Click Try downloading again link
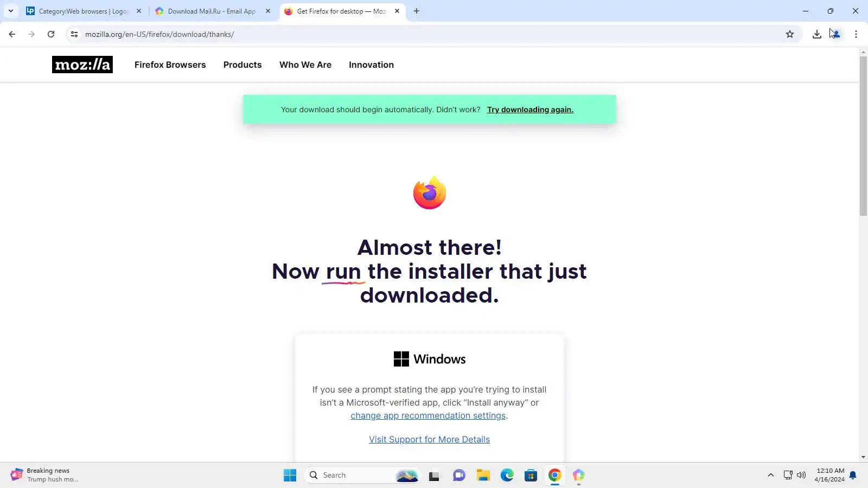 [530, 110]
